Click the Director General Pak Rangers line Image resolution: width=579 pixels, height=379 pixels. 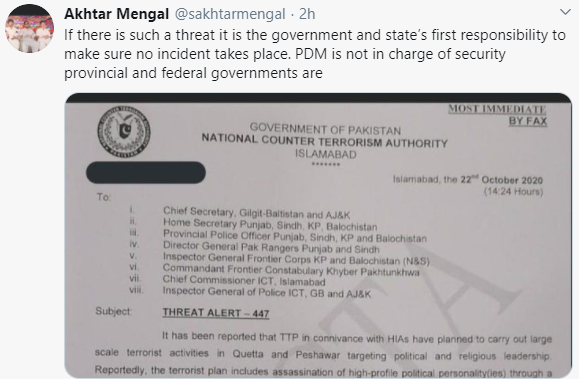271,247
